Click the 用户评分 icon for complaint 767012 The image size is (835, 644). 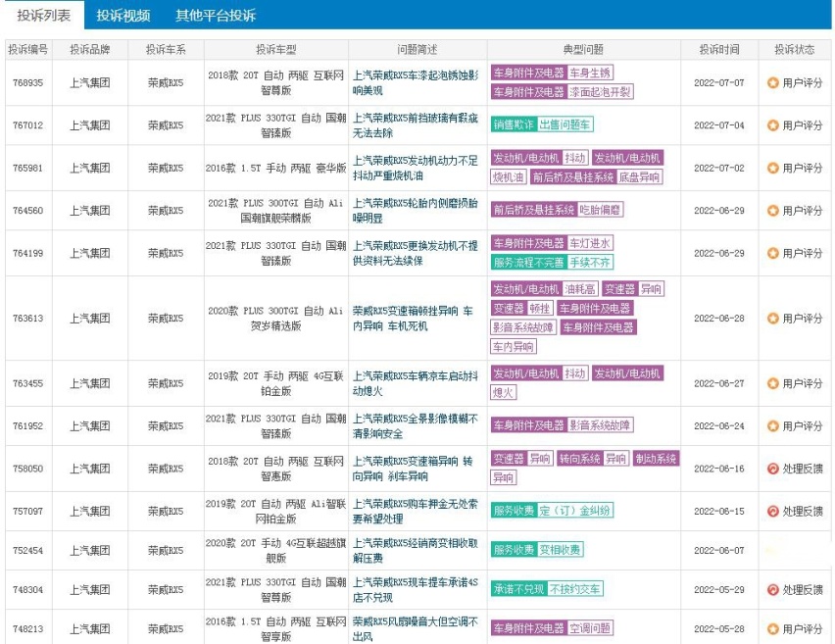pos(772,125)
